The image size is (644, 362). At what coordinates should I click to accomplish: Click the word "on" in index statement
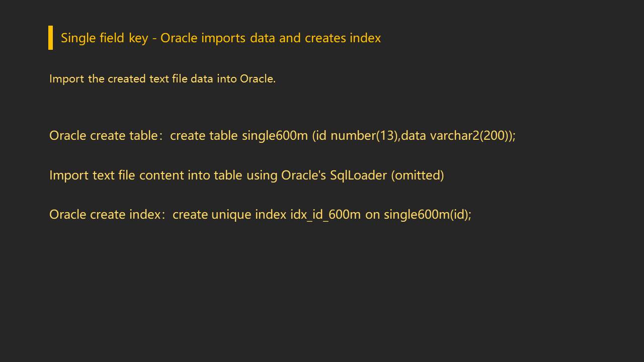click(x=372, y=215)
